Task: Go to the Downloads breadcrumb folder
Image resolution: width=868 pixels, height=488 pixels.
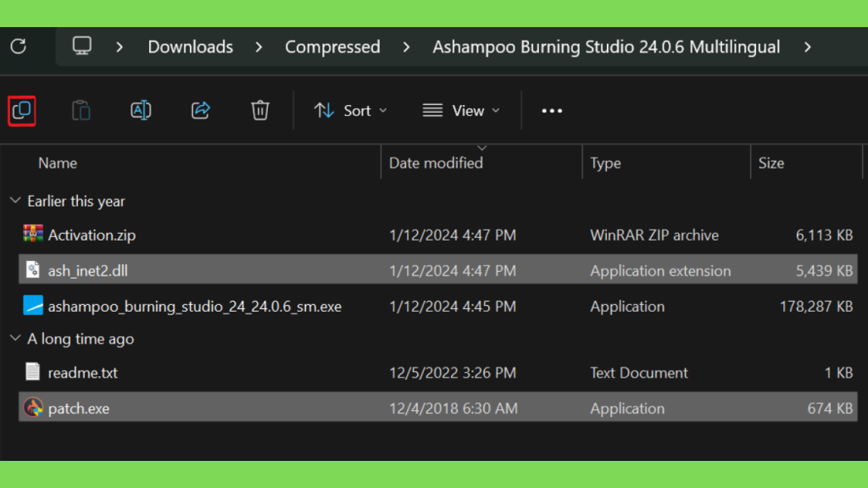Action: [191, 47]
